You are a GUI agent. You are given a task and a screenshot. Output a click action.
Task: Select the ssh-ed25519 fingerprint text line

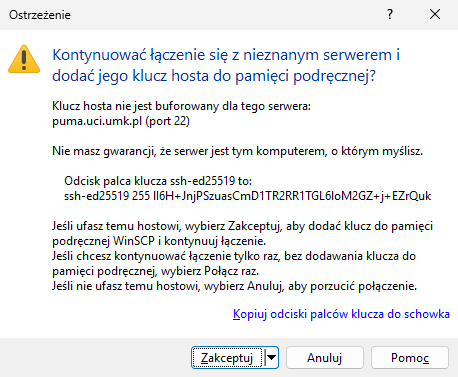click(248, 196)
